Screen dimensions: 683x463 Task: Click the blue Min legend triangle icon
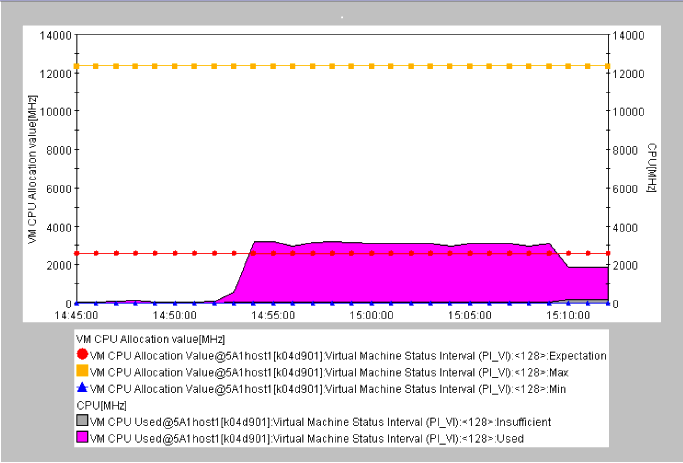click(82, 387)
